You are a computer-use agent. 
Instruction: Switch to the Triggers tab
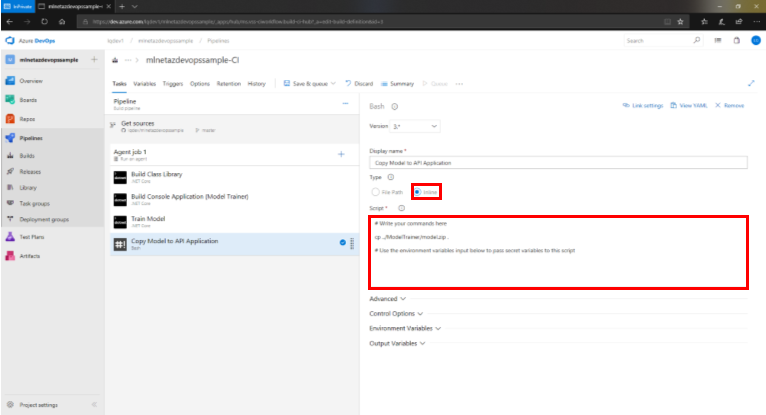172,84
